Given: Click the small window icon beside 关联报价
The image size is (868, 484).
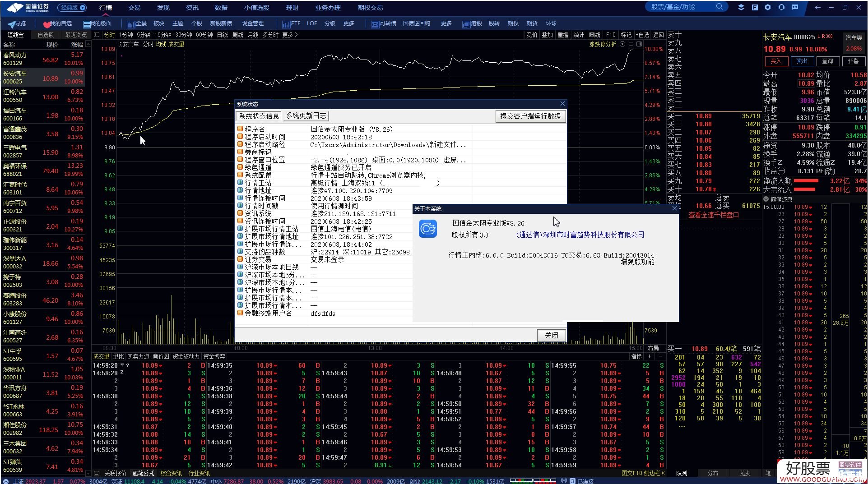Looking at the screenshot, I should pyautogui.click(x=97, y=473).
